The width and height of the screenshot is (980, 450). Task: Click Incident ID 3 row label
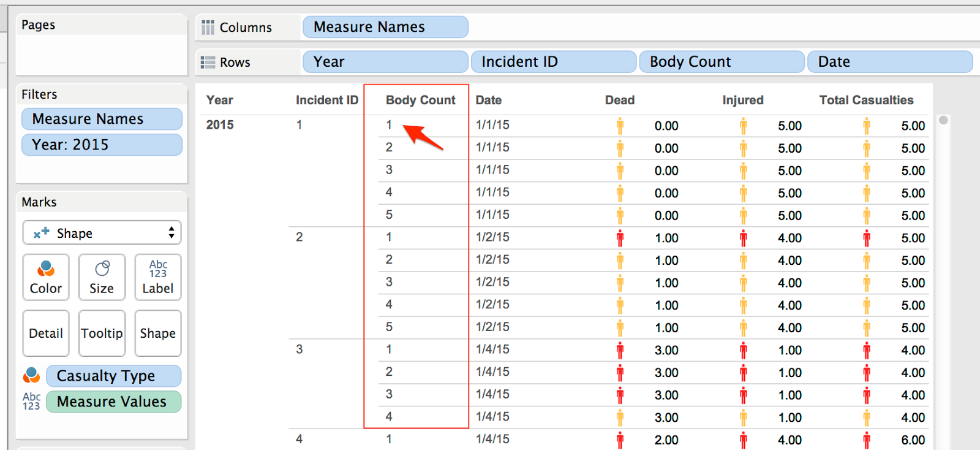pos(300,349)
